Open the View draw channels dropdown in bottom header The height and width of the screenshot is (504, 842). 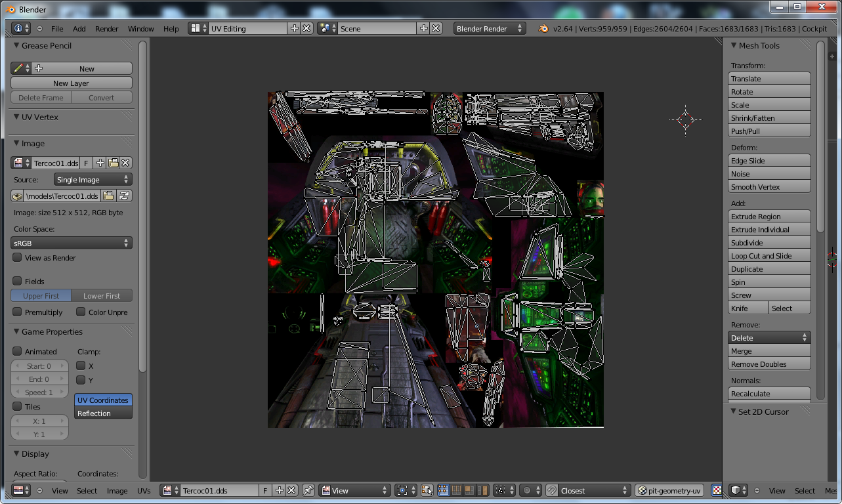355,490
